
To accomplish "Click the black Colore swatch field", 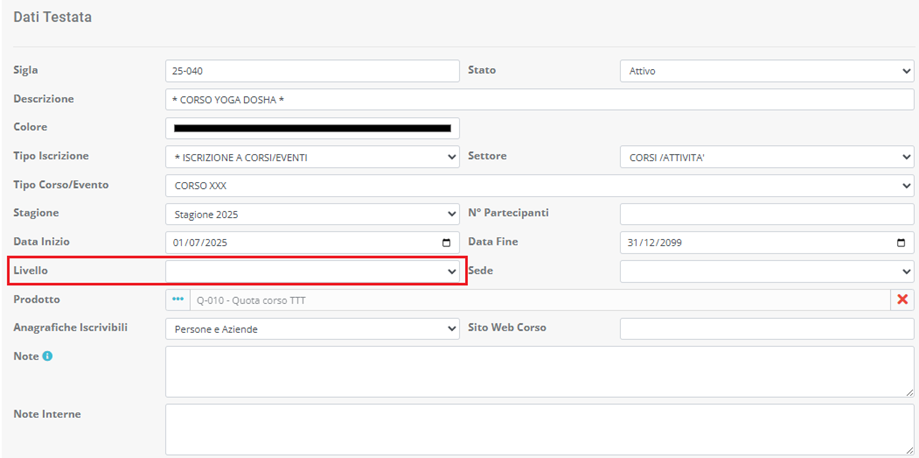I will click(311, 128).
